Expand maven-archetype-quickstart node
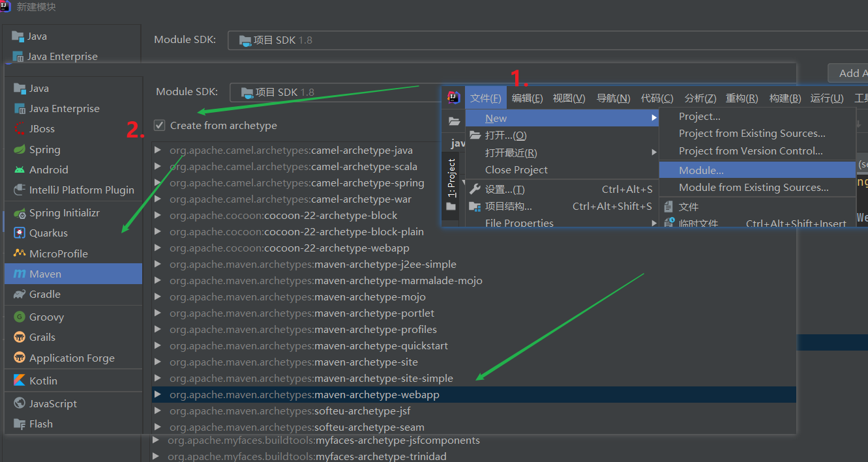868x462 pixels. tap(158, 346)
